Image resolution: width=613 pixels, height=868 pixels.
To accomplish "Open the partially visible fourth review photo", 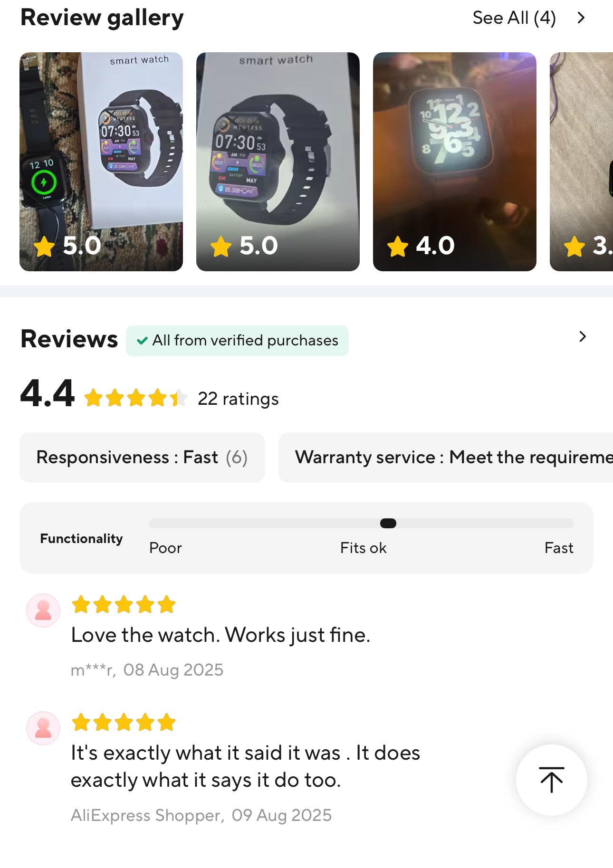I will coord(581,162).
